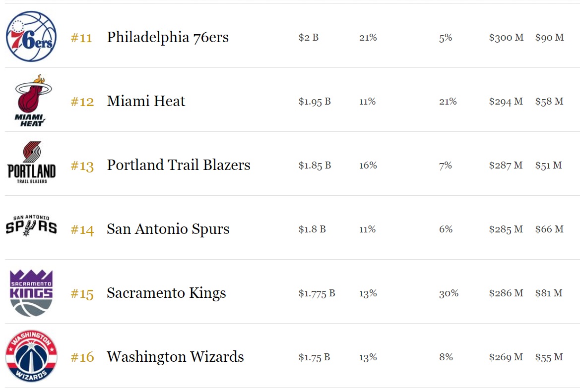Click the Washington Wizards logo

pos(31,356)
